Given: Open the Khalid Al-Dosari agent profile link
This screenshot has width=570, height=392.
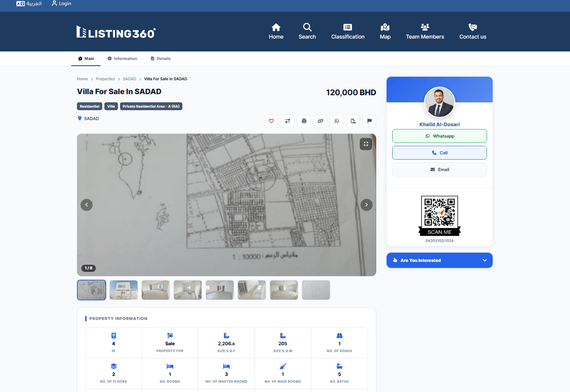Looking at the screenshot, I should tap(439, 125).
